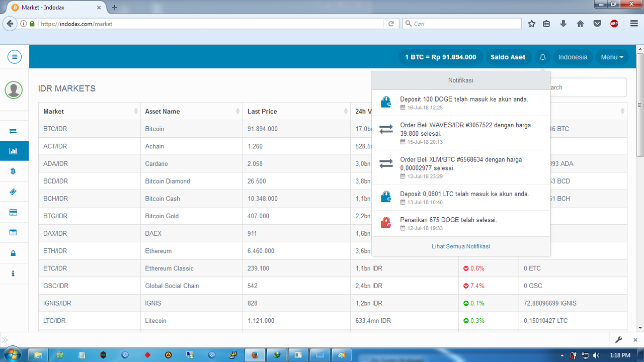Select the ETH/IDR market cell

[90, 251]
